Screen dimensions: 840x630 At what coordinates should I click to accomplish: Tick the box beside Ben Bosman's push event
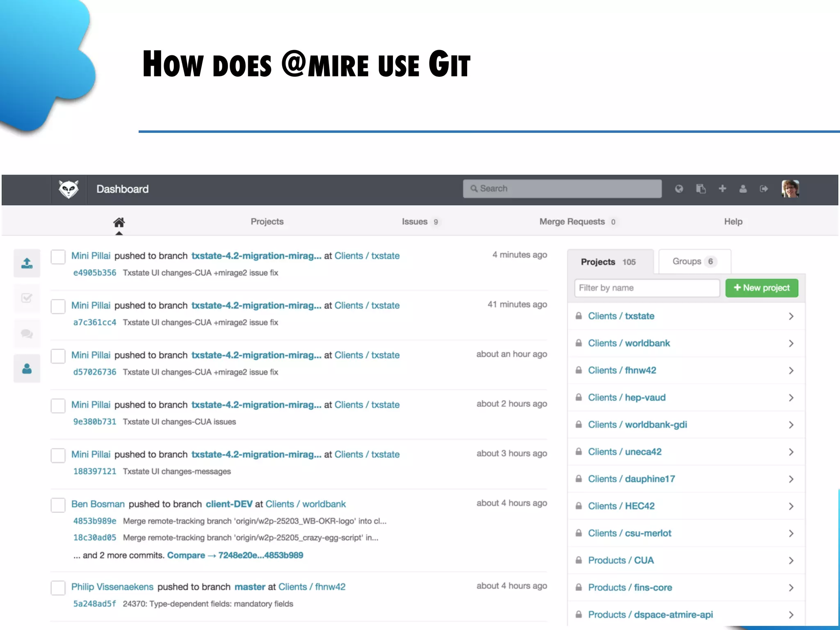tap(58, 505)
